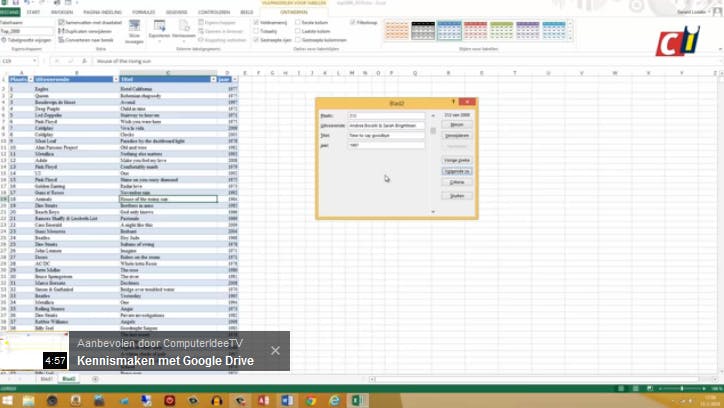Toggle the Gestreepte rijen checkbox
The height and width of the screenshot is (408, 724).
point(256,40)
